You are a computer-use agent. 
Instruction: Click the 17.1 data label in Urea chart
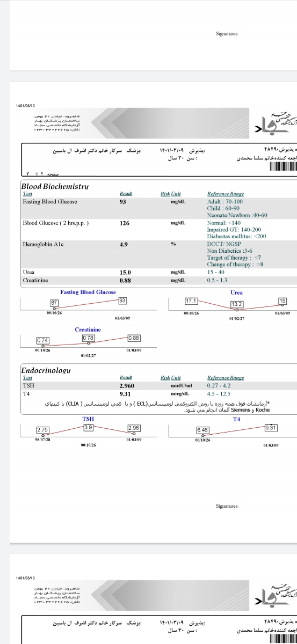click(191, 301)
